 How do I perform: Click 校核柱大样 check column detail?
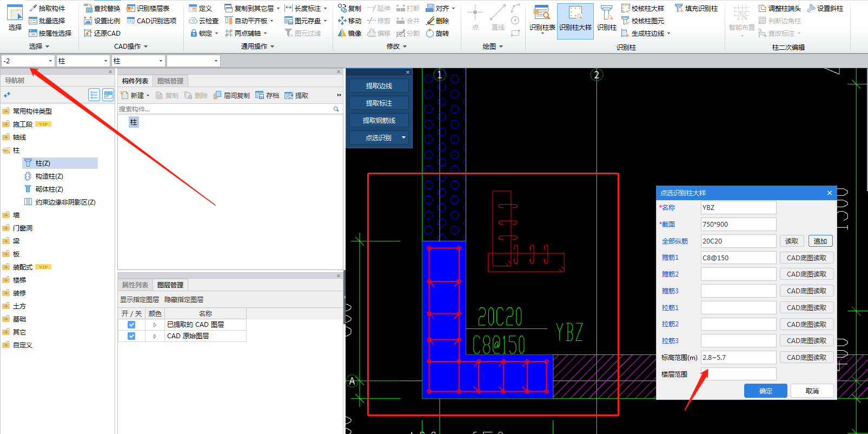click(x=642, y=8)
